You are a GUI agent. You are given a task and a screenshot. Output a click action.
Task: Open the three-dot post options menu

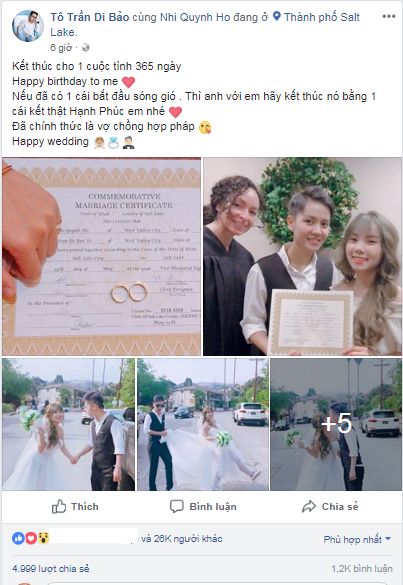(388, 17)
